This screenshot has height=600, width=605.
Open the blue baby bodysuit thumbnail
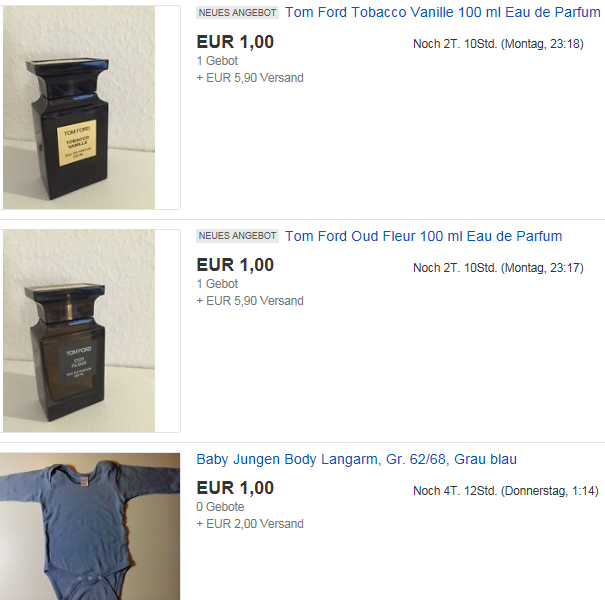(x=90, y=526)
